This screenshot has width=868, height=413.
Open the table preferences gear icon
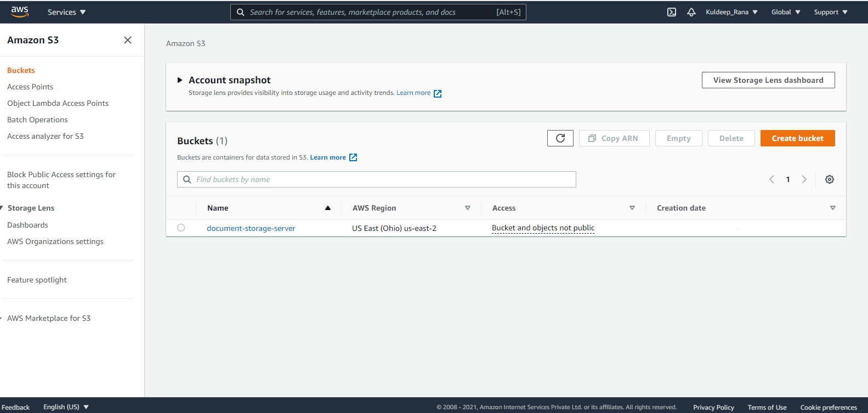[830, 179]
